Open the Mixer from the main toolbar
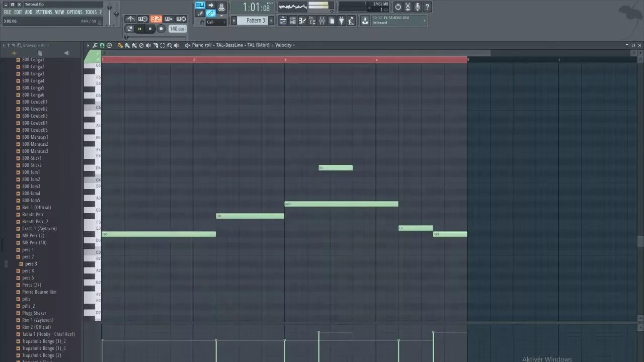 pos(322,21)
